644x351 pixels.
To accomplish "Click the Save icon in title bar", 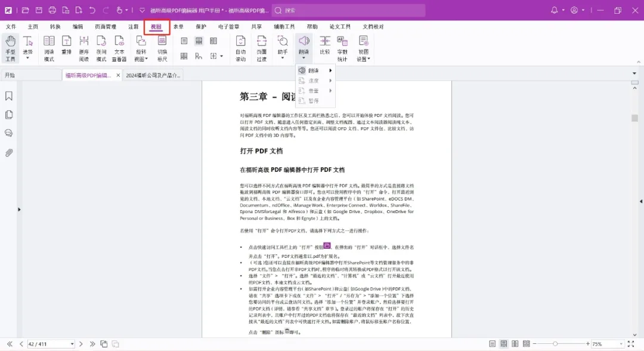I will [x=39, y=10].
